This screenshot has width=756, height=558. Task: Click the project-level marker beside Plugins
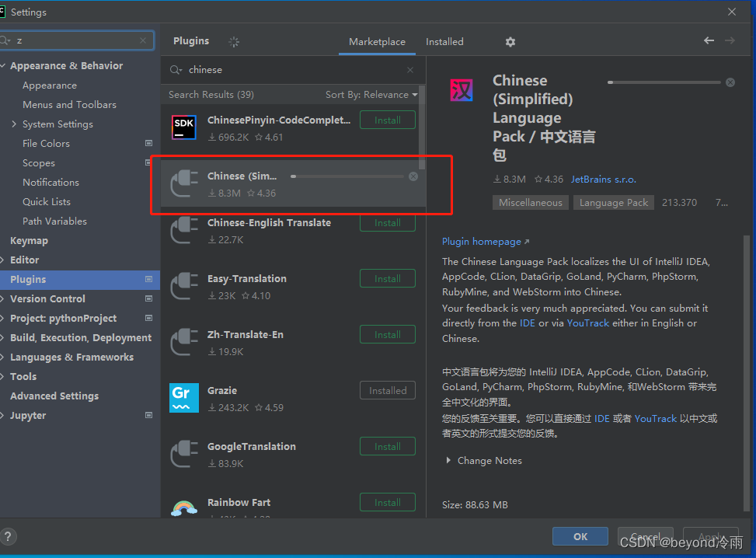point(148,279)
